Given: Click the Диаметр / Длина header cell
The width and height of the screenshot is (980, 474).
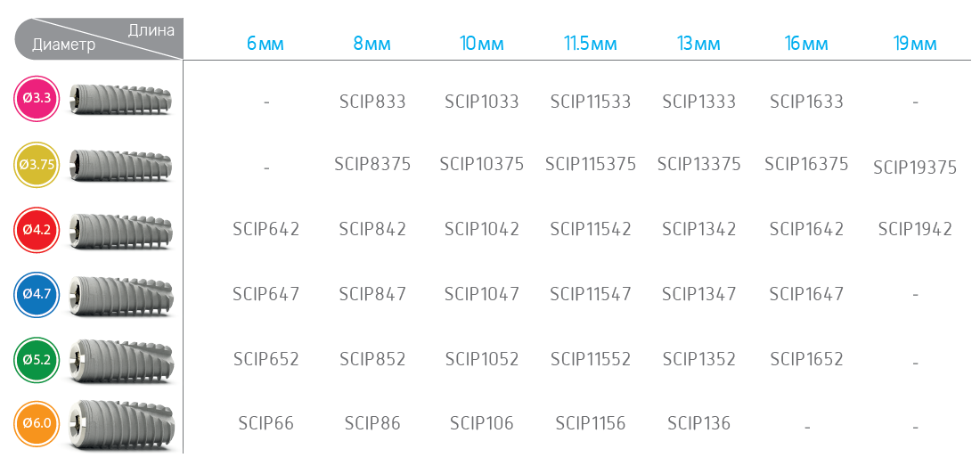Looking at the screenshot, I should [100, 37].
